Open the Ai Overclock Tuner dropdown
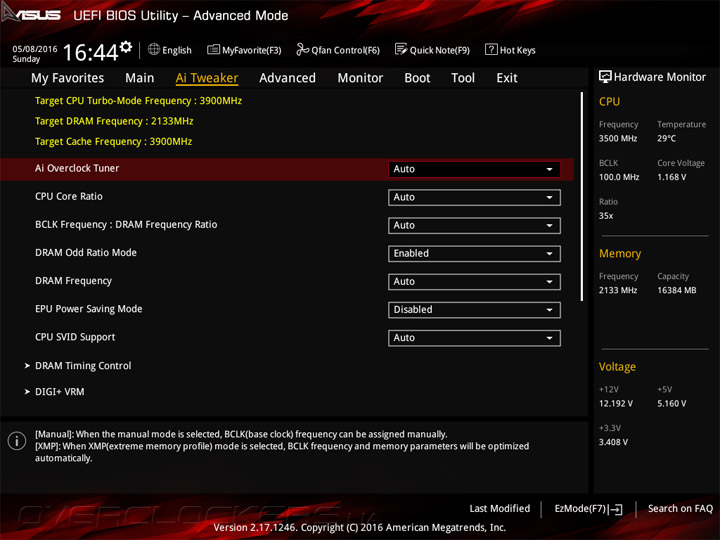The height and width of the screenshot is (540, 720). [x=474, y=169]
